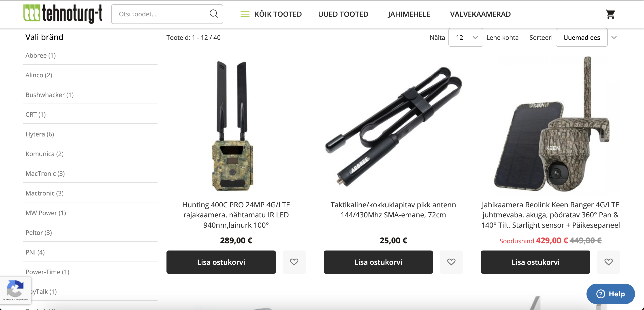This screenshot has width=644, height=310.
Task: Open the UUED TOOTED menu
Action: [343, 14]
